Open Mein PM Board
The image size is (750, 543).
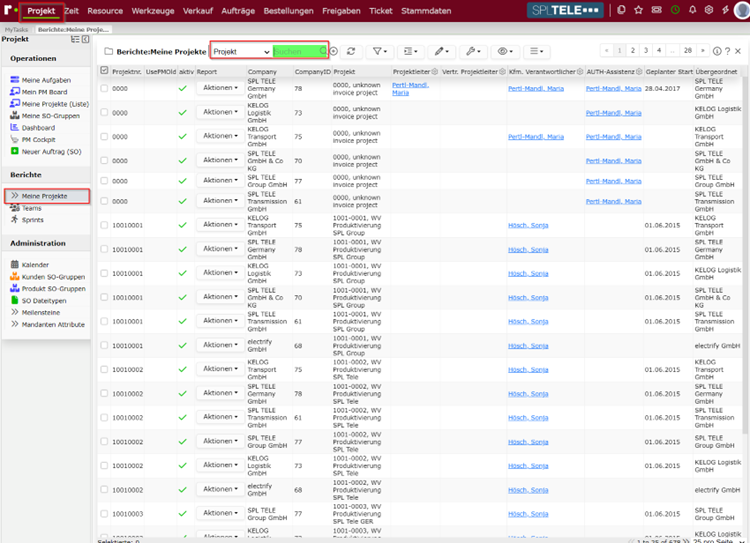[44, 92]
